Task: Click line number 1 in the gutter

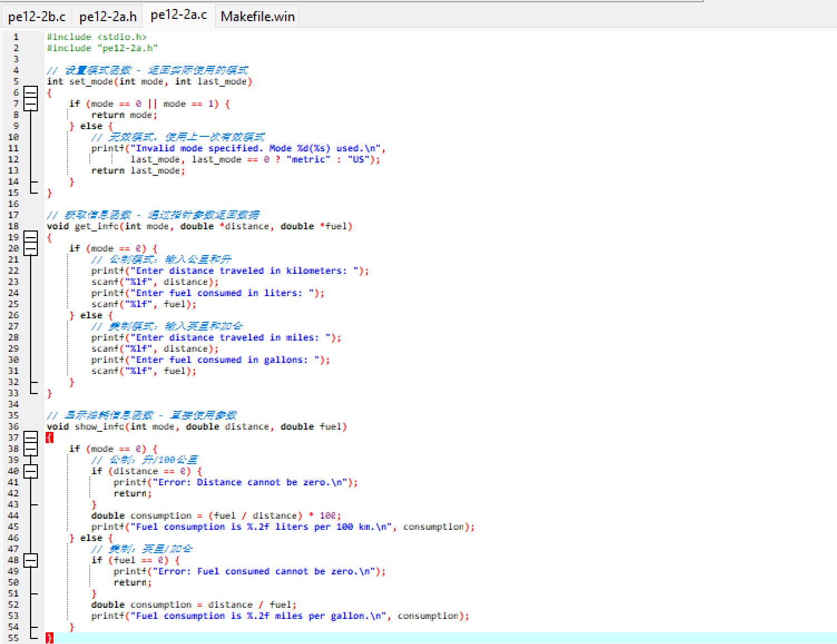Action: coord(16,37)
